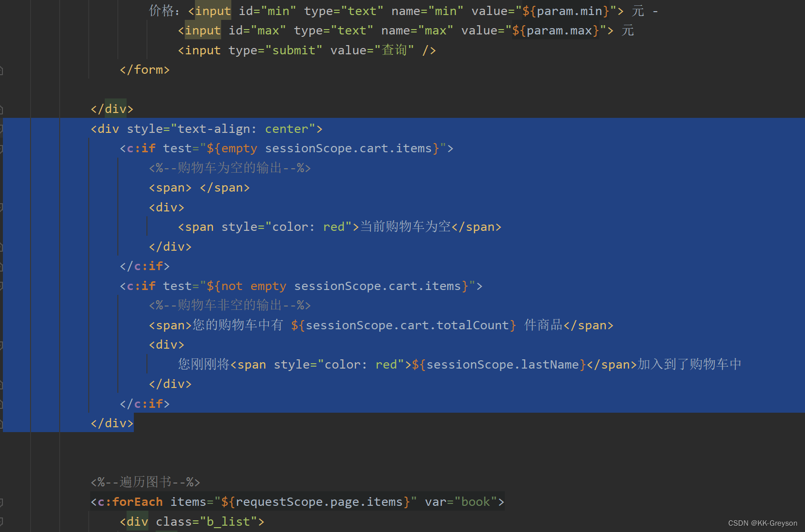Toggle fold marker beside the 'not empty' c:if line
Viewport: 805px width, 532px height.
coord(1,286)
